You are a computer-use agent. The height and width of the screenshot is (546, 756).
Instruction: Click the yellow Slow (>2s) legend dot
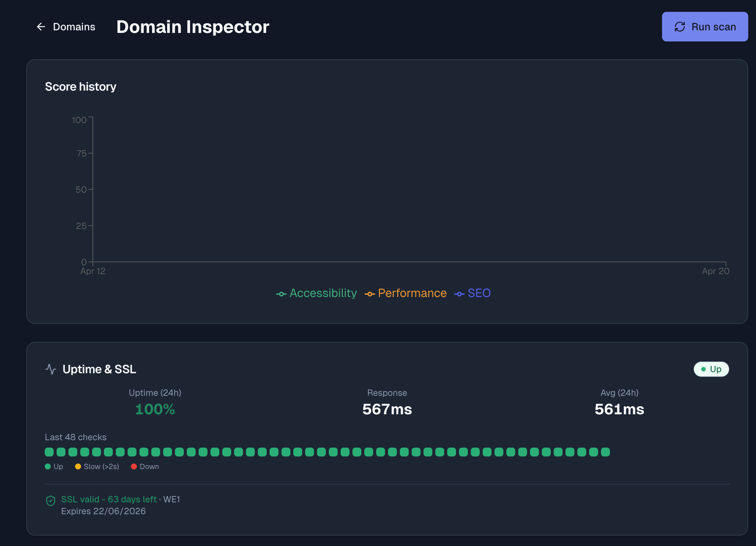coord(78,466)
